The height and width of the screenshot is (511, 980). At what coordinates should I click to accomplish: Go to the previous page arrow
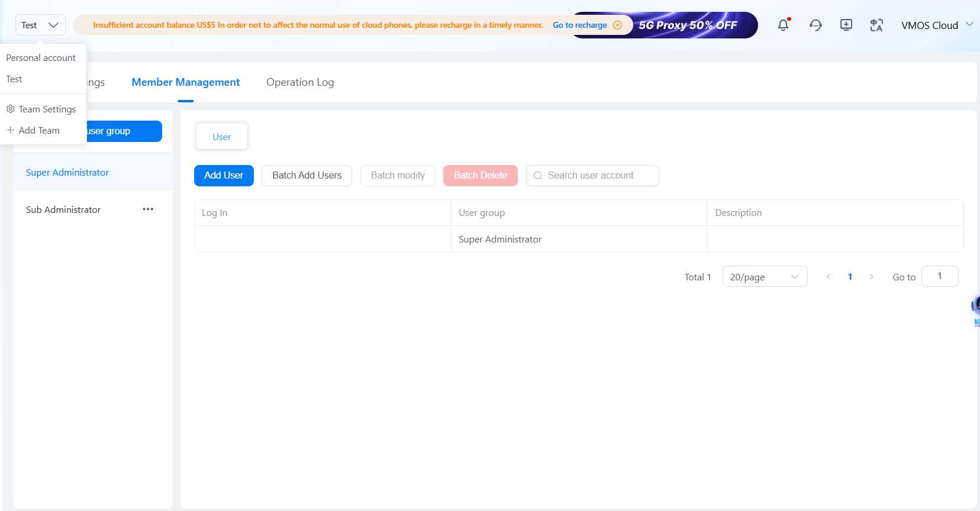click(829, 277)
